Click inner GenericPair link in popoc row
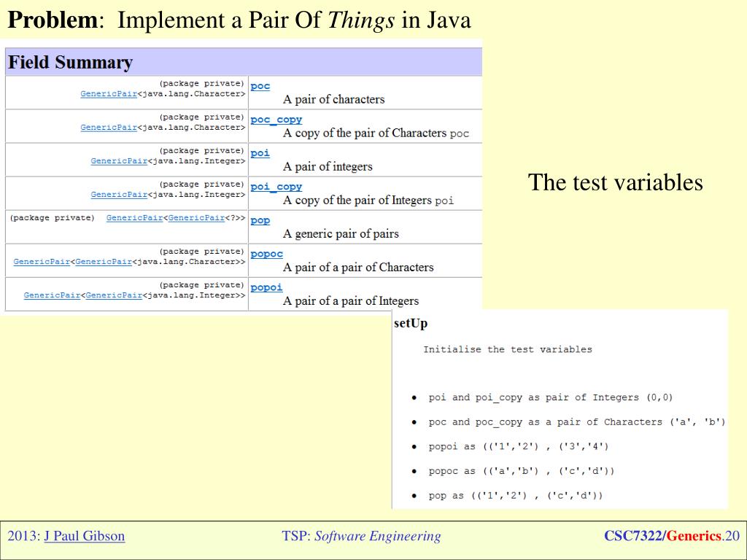Viewport: 747px width, 560px height. (104, 262)
